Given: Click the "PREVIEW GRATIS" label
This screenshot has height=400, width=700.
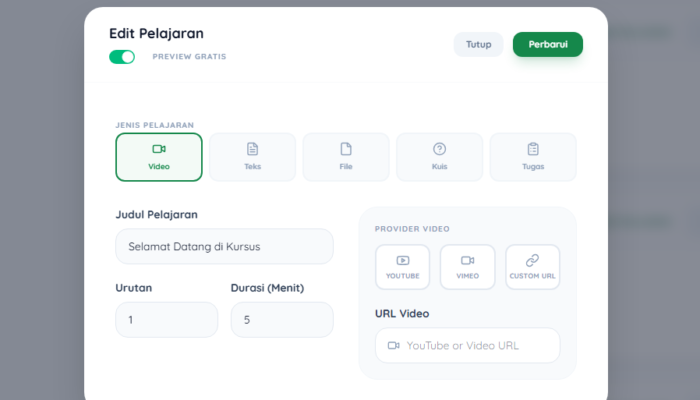Looking at the screenshot, I should coord(189,57).
